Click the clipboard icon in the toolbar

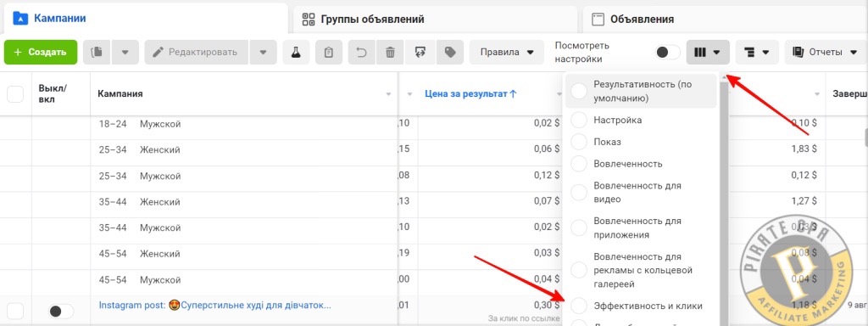point(329,52)
